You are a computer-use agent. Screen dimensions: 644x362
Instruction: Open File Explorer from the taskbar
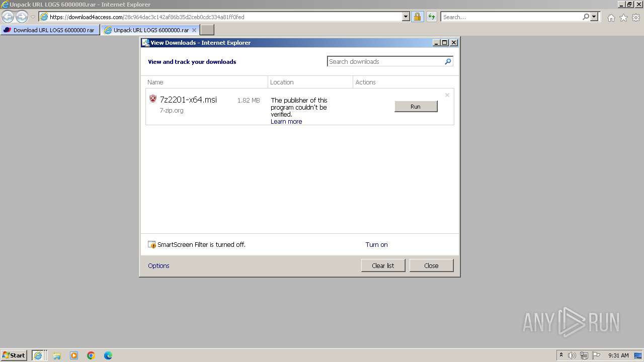click(57, 355)
